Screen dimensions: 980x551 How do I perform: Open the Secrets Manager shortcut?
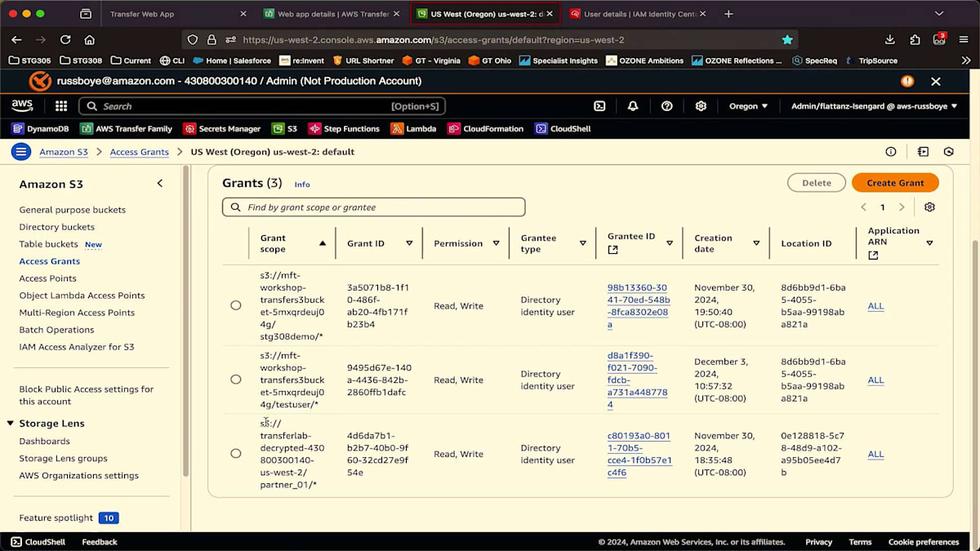222,128
